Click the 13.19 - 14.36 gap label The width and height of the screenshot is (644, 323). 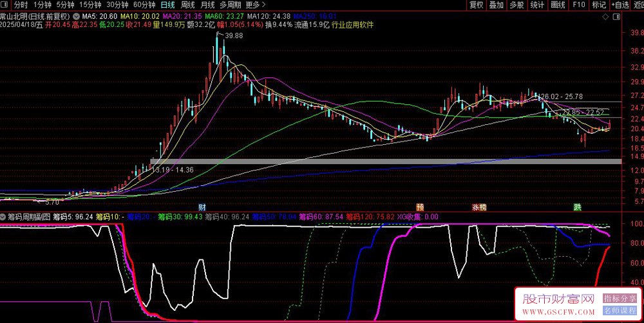click(x=173, y=169)
